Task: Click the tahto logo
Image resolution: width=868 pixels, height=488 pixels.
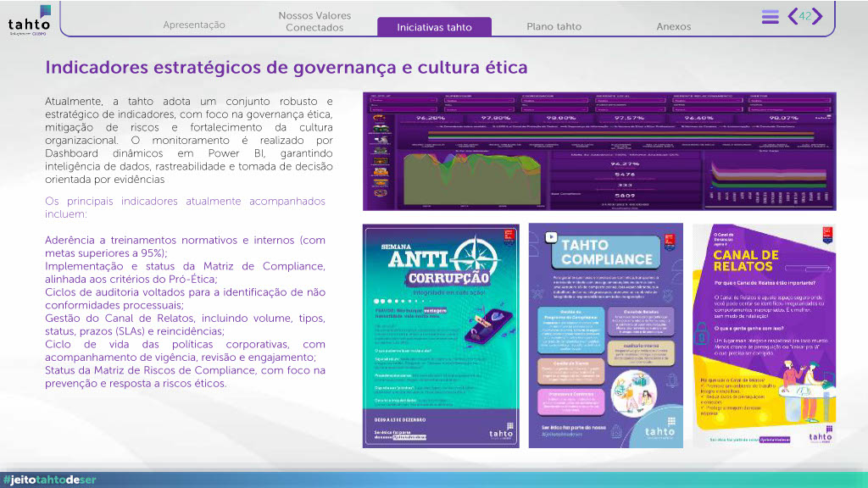Action: tap(29, 21)
